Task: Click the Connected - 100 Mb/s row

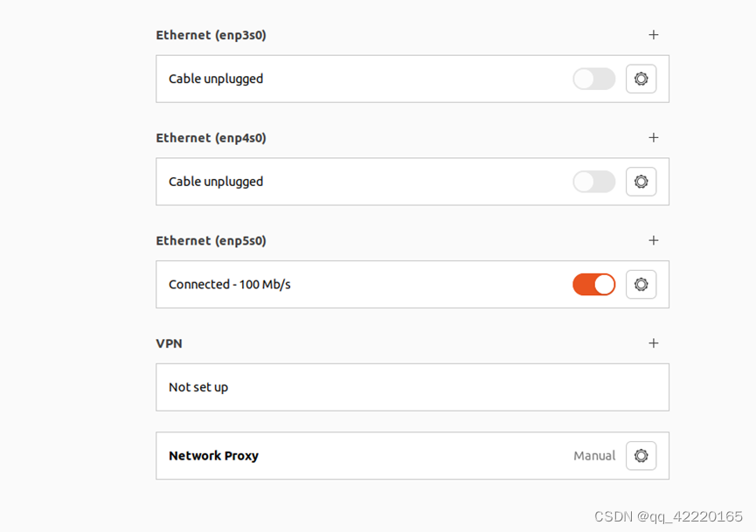Action: (x=413, y=284)
